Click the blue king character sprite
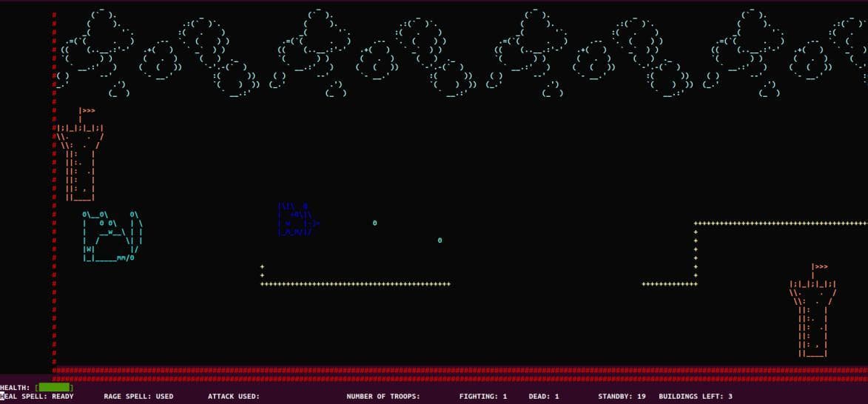 point(299,220)
